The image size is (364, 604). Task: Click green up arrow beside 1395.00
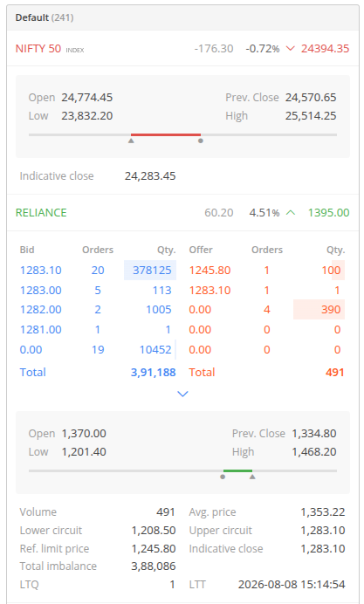pos(291,213)
